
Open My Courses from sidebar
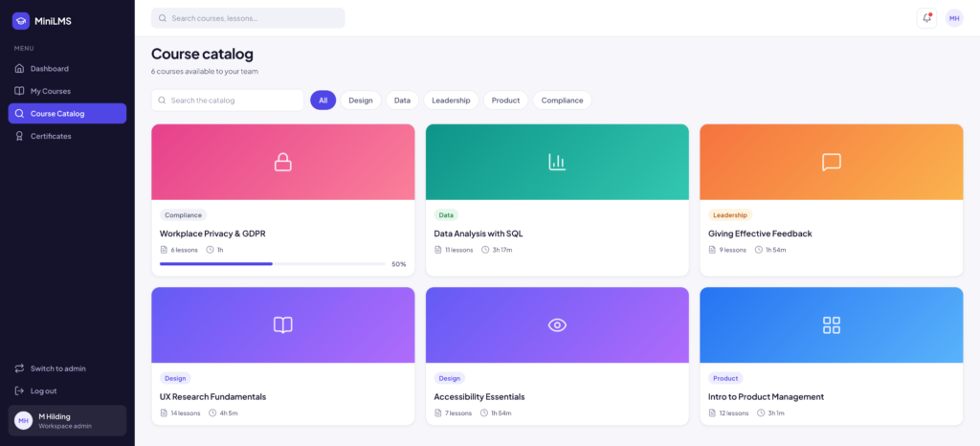(68, 91)
